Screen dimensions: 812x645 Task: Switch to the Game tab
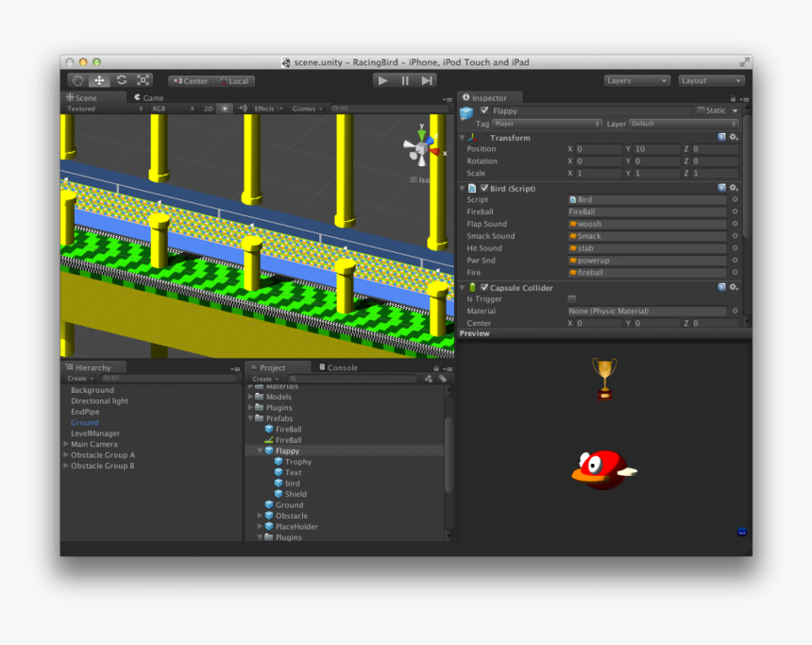click(148, 97)
